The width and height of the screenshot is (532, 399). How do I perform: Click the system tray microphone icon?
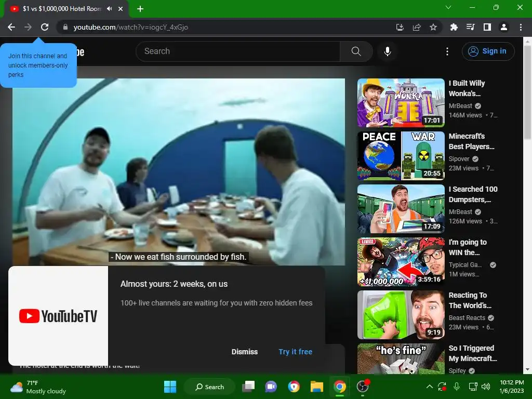point(457,387)
